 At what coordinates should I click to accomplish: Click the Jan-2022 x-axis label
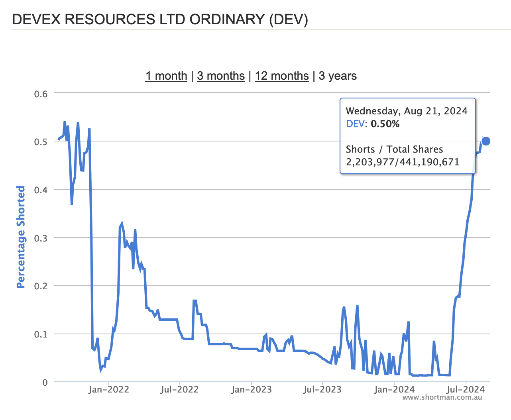click(108, 389)
